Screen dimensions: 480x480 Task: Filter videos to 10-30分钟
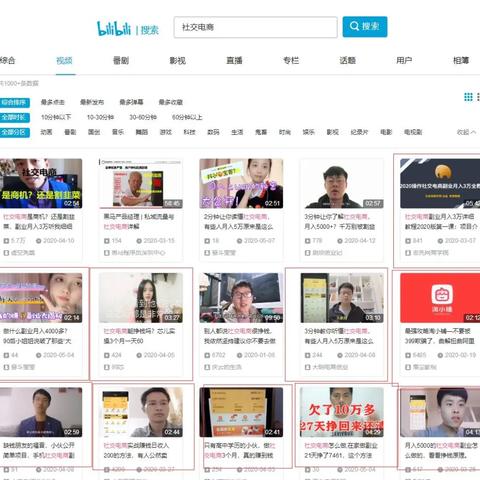tap(100, 117)
